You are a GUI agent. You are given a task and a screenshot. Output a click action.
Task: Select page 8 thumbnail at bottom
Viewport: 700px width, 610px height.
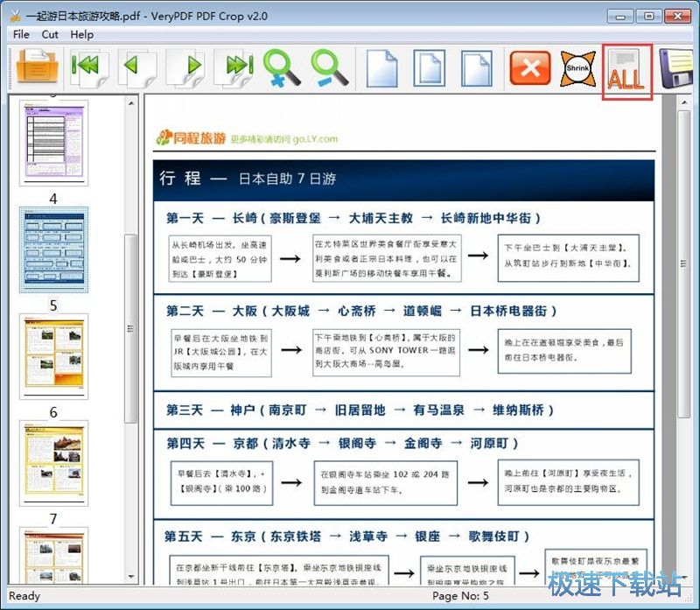tap(53, 555)
